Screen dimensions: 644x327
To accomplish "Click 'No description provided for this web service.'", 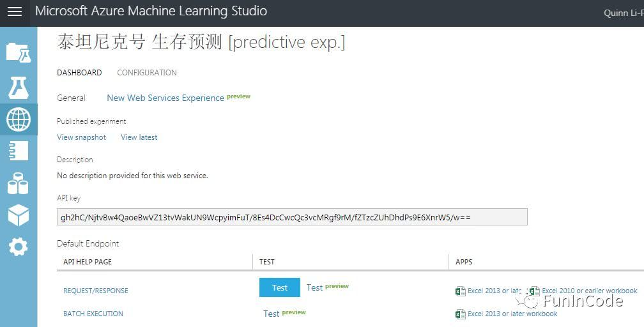I will coord(132,176).
